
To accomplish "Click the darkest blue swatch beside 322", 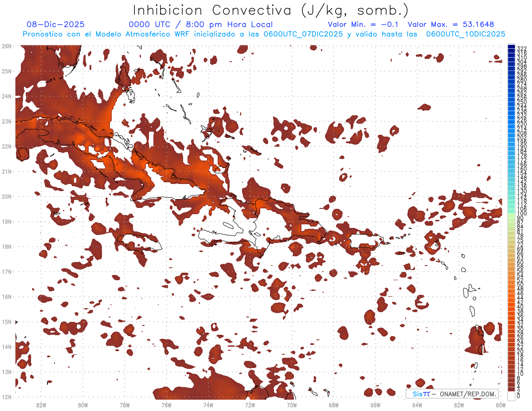I will tap(511, 47).
